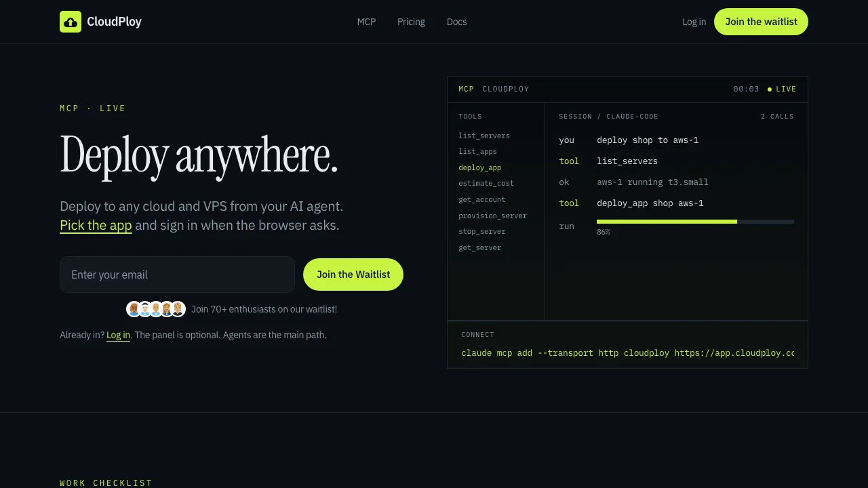Select list_servers in the Tools list
This screenshot has height=488, width=868.
484,136
